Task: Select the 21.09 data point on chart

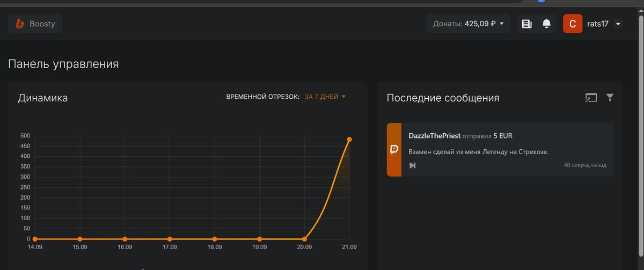Action: point(349,140)
